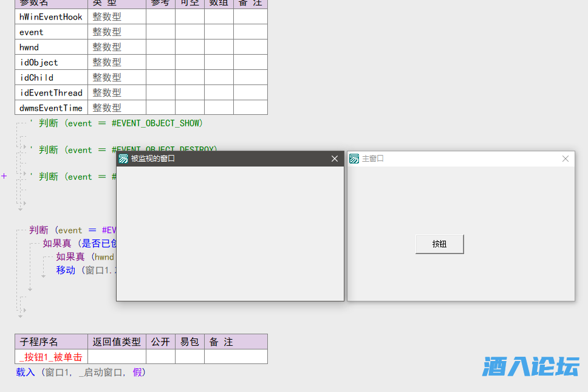Toggle the 可空 cell for the idChild parameter
The height and width of the screenshot is (392, 588).
click(190, 78)
